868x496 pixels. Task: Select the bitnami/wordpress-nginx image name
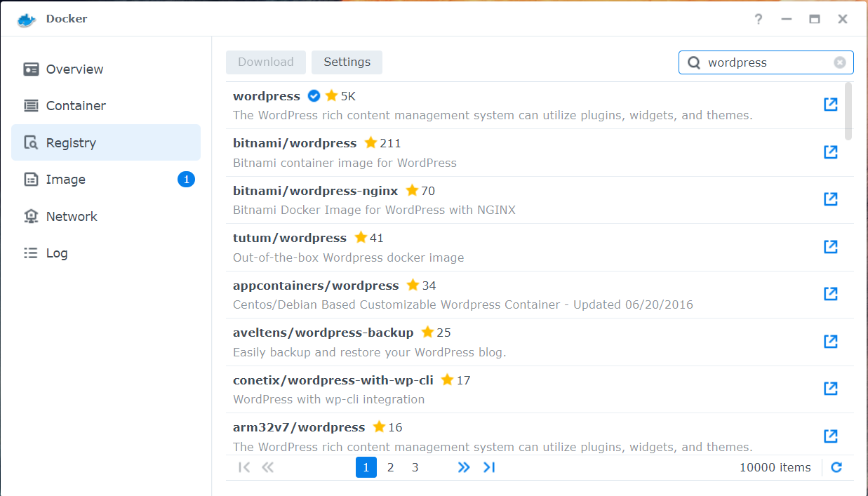[x=315, y=191]
